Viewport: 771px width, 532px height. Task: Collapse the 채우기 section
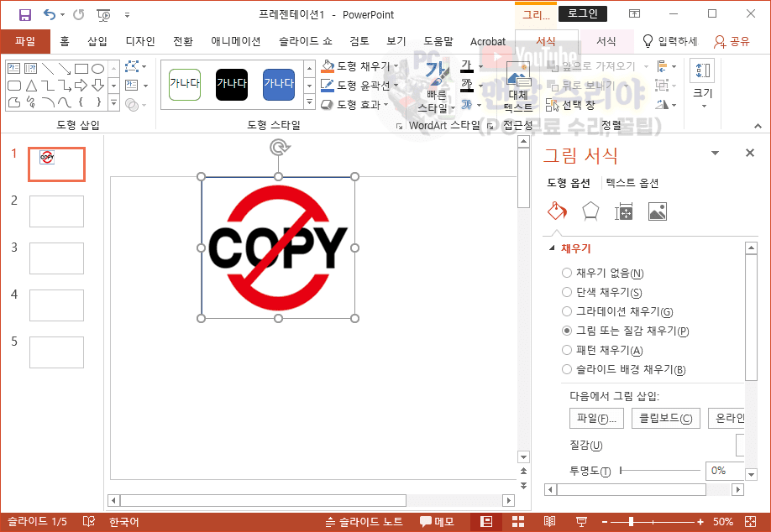552,248
